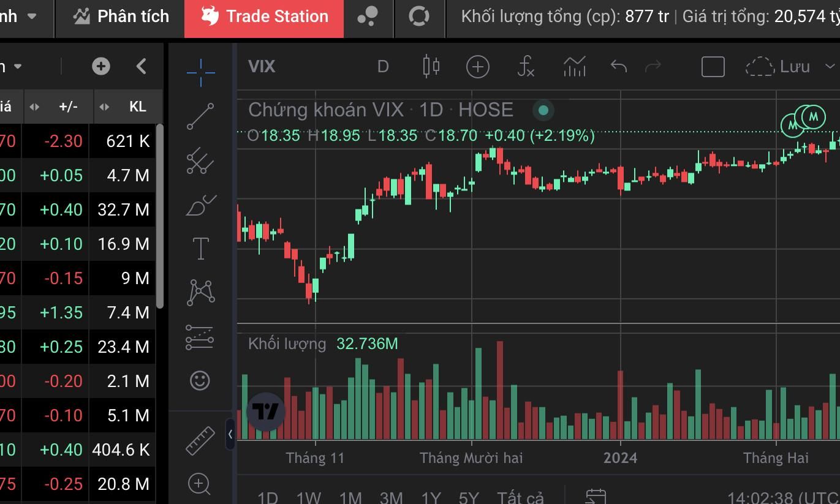Viewport: 840px width, 504px height.
Task: Collapse the drawing toolbar side arrow
Action: tap(230, 434)
